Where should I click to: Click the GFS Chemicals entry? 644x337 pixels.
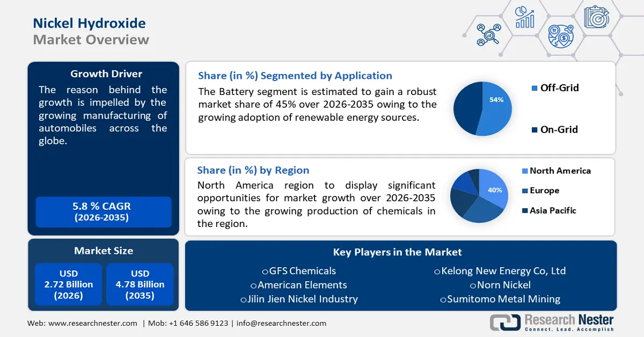299,271
